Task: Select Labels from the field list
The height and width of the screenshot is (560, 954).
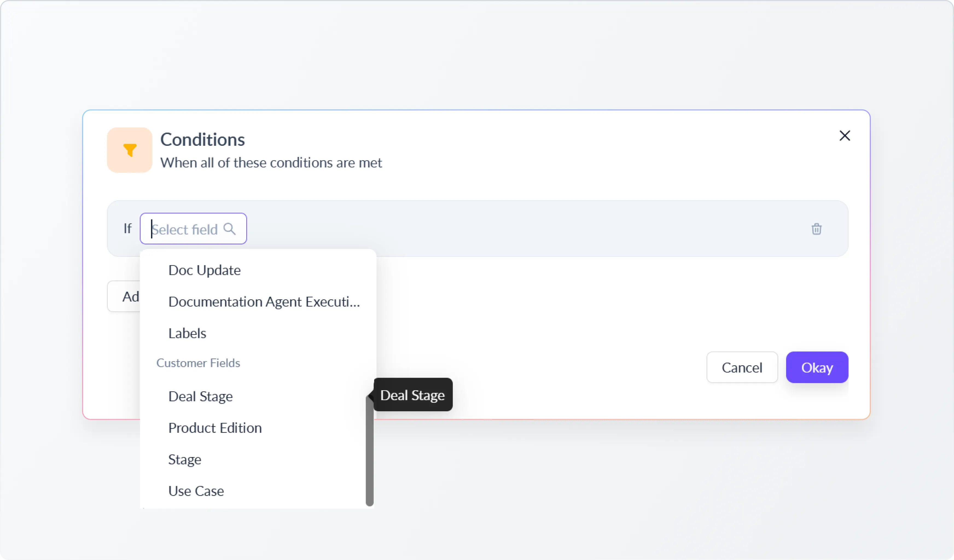Action: coord(187,333)
